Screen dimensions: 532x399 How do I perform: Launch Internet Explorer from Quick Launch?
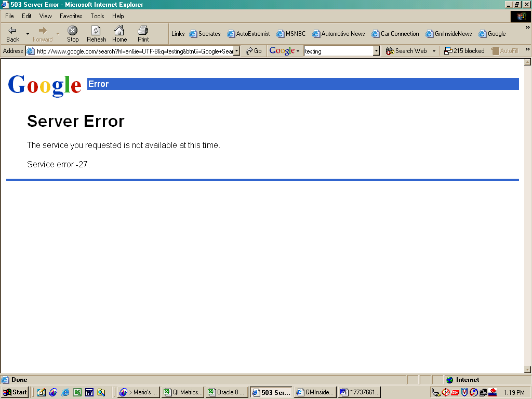65,393
